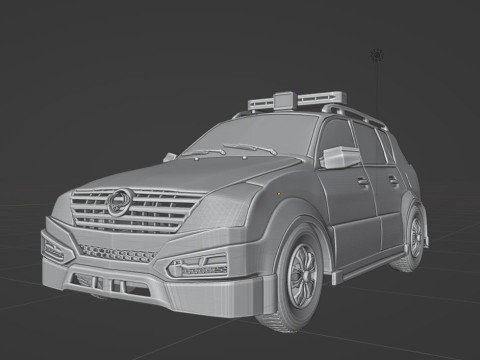Click the orange origin dot on the car fender
The height and width of the screenshot is (360, 480).
pos(279,193)
